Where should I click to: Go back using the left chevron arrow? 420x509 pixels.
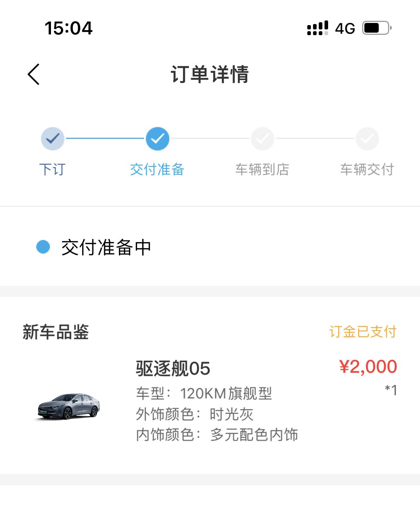click(x=33, y=74)
